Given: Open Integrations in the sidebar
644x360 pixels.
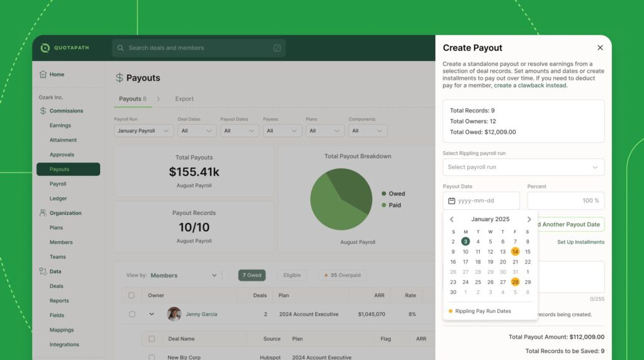Looking at the screenshot, I should [64, 344].
